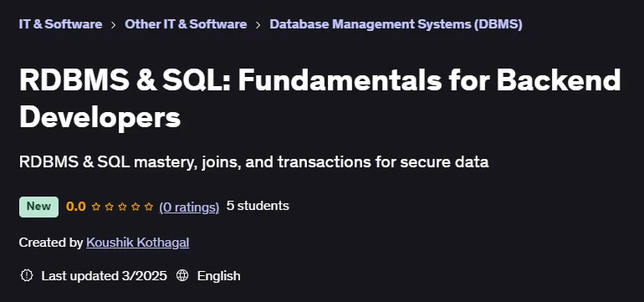The height and width of the screenshot is (302, 644).
Task: Click the Last updated 3/2025 text
Action: coord(104,275)
